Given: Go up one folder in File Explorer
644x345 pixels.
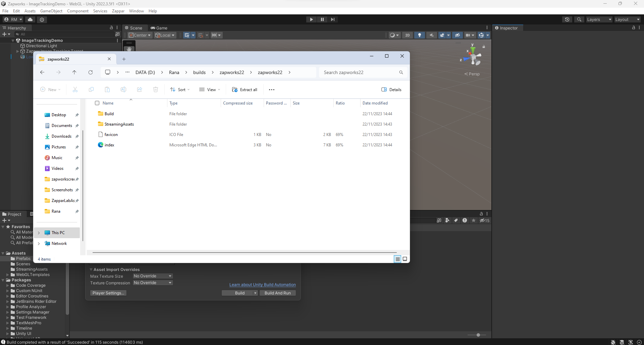Looking at the screenshot, I should click(x=74, y=72).
